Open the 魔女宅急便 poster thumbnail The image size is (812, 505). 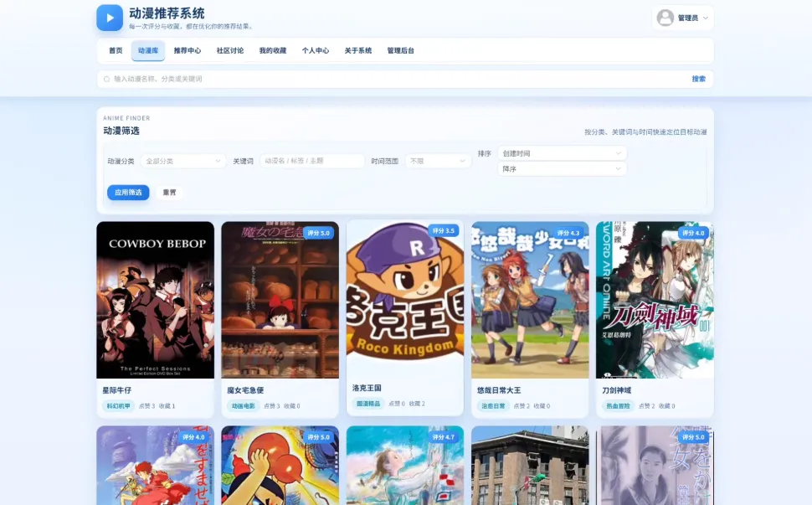(x=280, y=300)
